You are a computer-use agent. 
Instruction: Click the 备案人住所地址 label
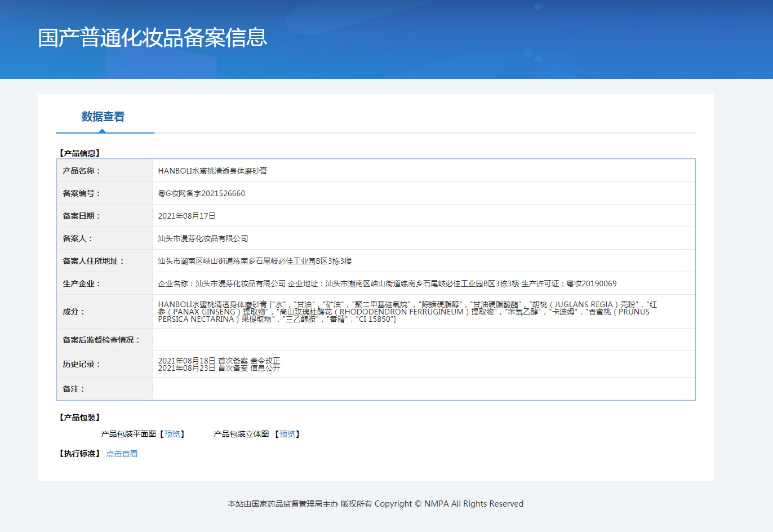(94, 261)
